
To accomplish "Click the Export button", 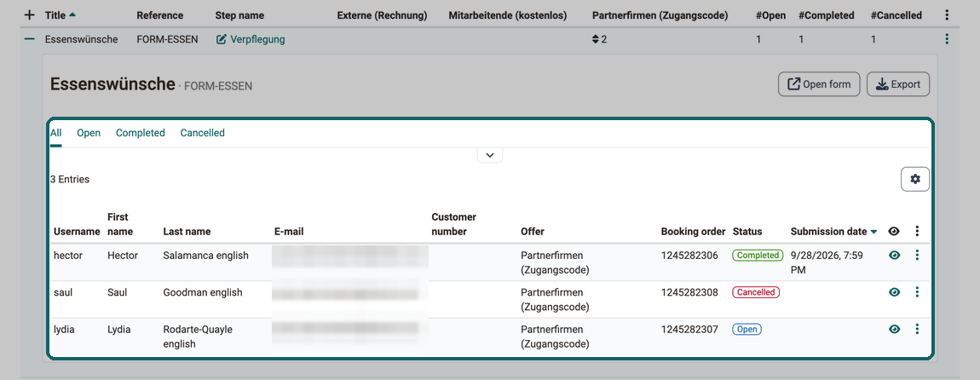I will tap(898, 84).
